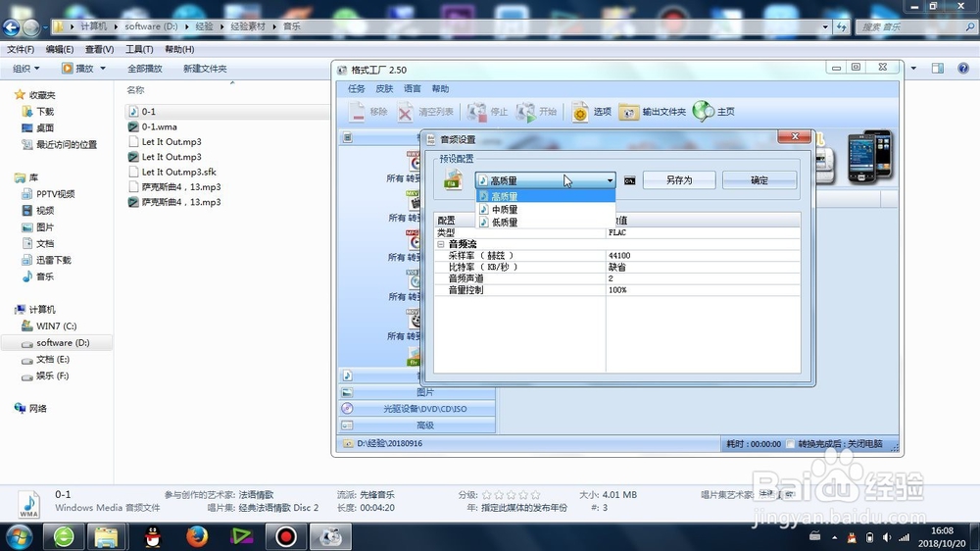Expand the 图片 category panel
Image resolution: width=980 pixels, height=551 pixels.
[417, 392]
